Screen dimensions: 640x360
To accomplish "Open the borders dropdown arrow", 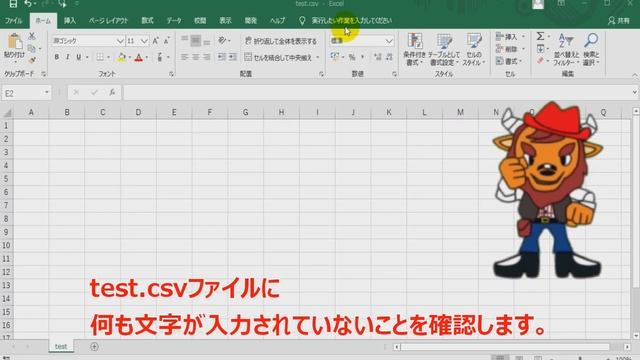I will pyautogui.click(x=109, y=58).
